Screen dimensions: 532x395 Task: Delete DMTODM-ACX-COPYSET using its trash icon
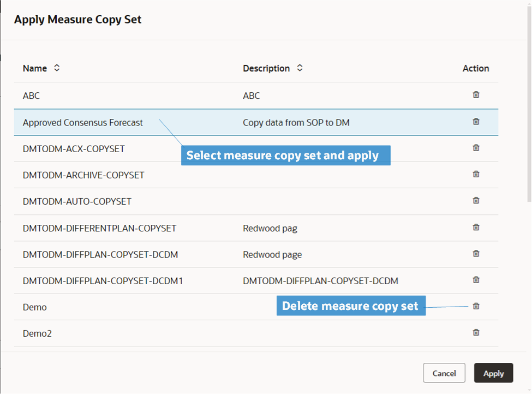pos(475,148)
